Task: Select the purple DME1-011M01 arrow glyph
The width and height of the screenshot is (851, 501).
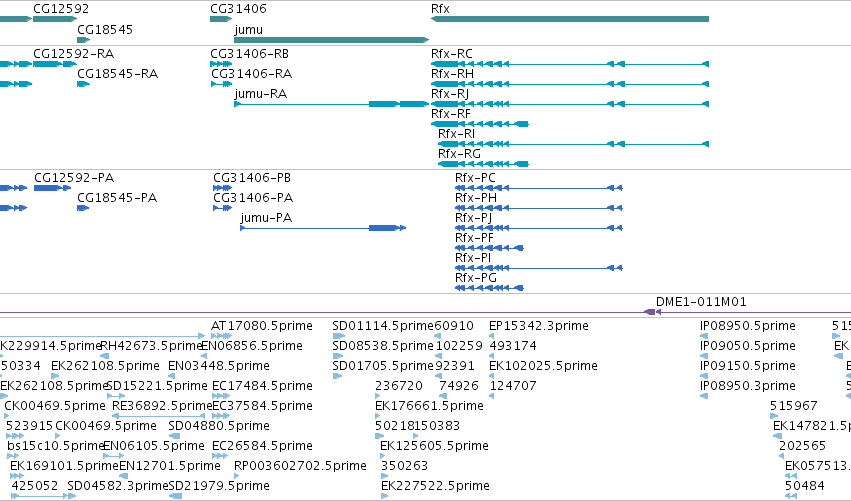Action: (x=652, y=312)
